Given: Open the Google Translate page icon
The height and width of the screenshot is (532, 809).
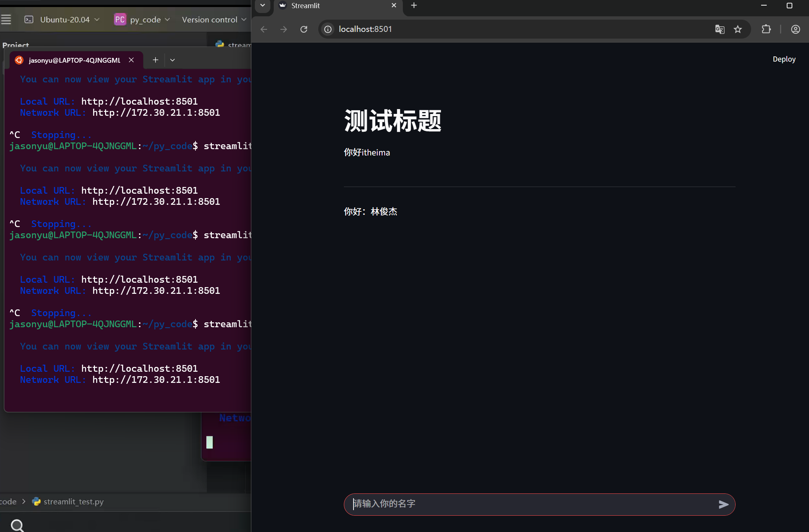Looking at the screenshot, I should click(x=720, y=29).
